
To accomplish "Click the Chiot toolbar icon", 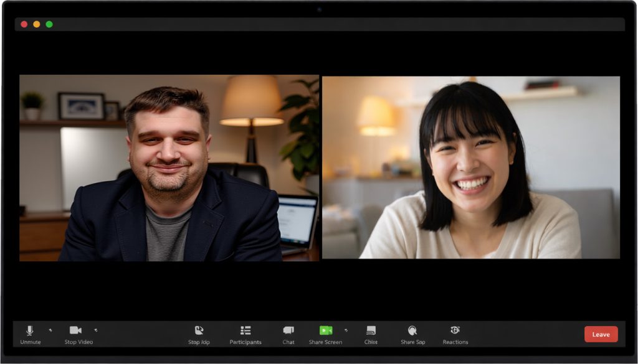I will coord(371,330).
